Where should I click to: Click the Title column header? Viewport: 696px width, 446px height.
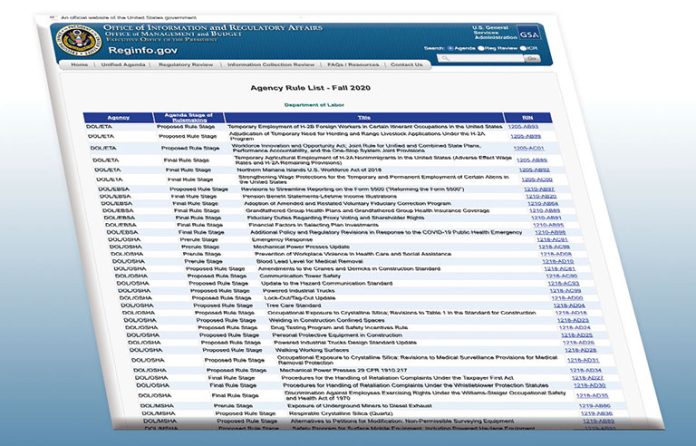pyautogui.click(x=364, y=118)
